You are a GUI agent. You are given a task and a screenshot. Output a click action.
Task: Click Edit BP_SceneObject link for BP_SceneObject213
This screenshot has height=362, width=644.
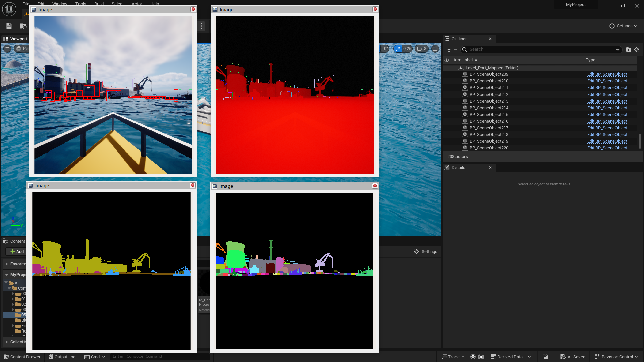coord(607,101)
